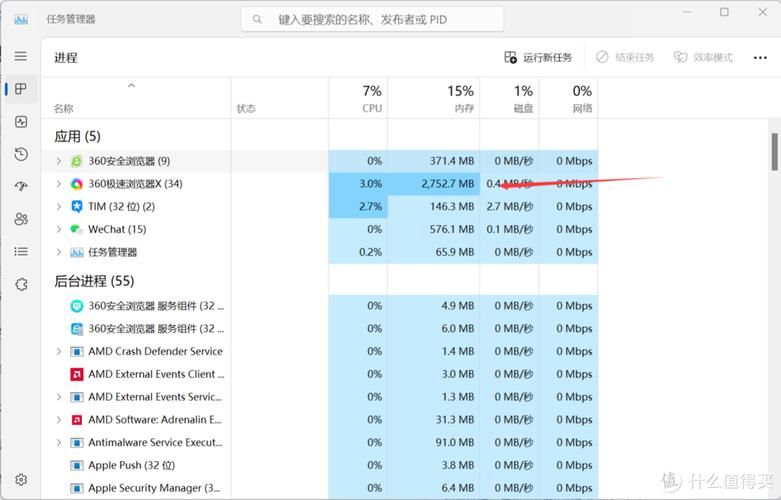Click the AMD Software: Adrenalin icon
The height and width of the screenshot is (500, 781).
pyautogui.click(x=76, y=420)
